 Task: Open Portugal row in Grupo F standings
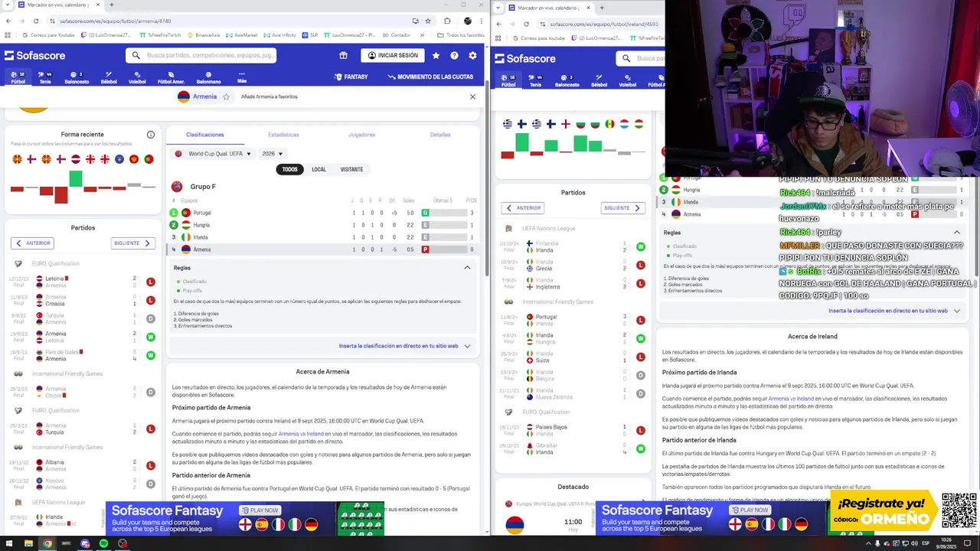point(323,213)
